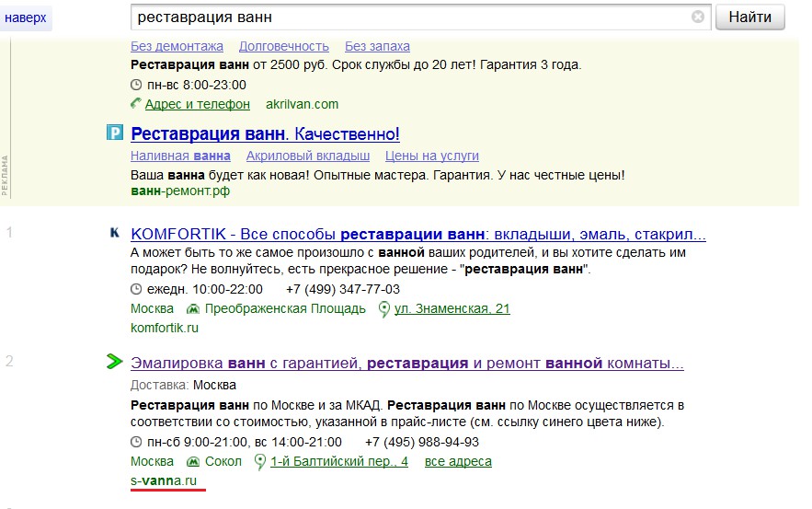The image size is (812, 509).
Task: Click the text Реставрация ванн от 2500 руб.
Action: pyautogui.click(x=228, y=64)
